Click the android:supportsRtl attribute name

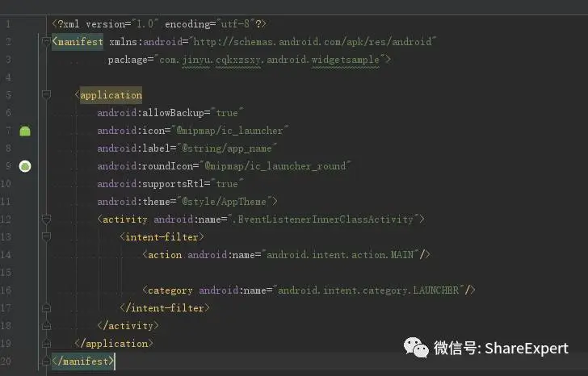click(x=151, y=184)
